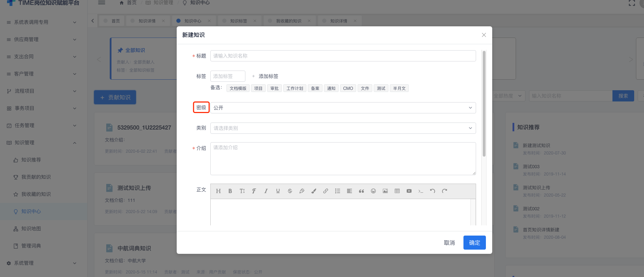Insert a bulleted list
The height and width of the screenshot is (277, 644).
coord(338,191)
